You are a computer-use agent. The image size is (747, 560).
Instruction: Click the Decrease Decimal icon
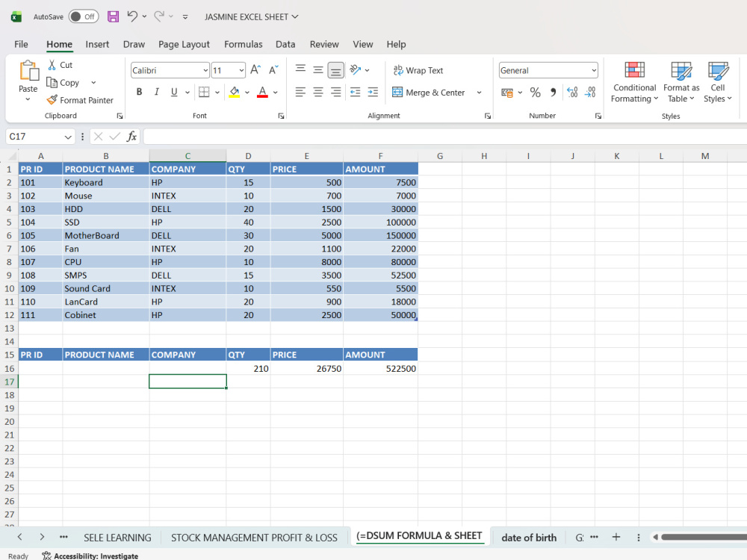pos(590,93)
